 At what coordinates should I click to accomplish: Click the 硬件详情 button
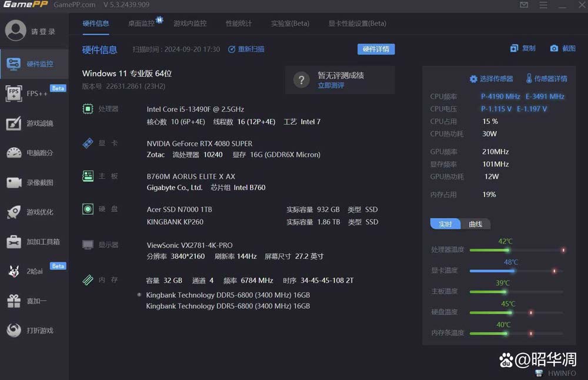point(376,49)
